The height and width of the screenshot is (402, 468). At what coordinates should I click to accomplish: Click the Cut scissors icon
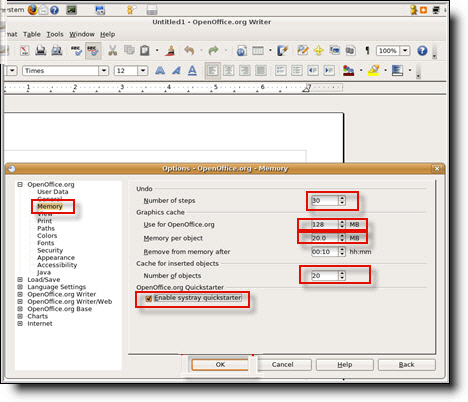(x=113, y=51)
